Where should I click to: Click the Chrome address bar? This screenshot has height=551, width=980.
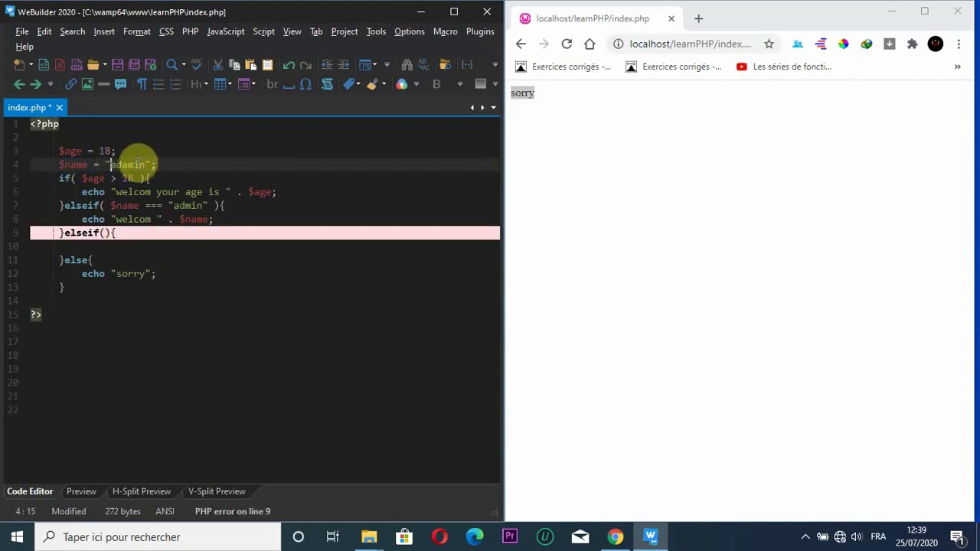coord(690,44)
